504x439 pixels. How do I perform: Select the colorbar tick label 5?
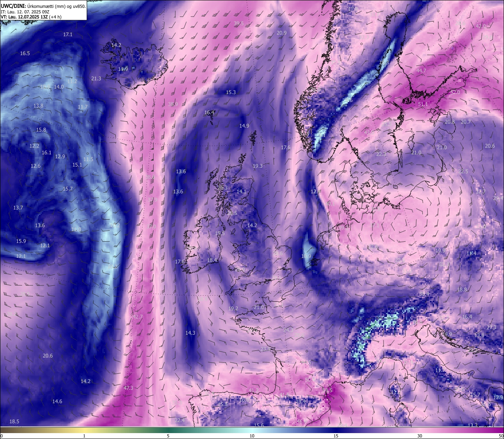pyautogui.click(x=168, y=436)
